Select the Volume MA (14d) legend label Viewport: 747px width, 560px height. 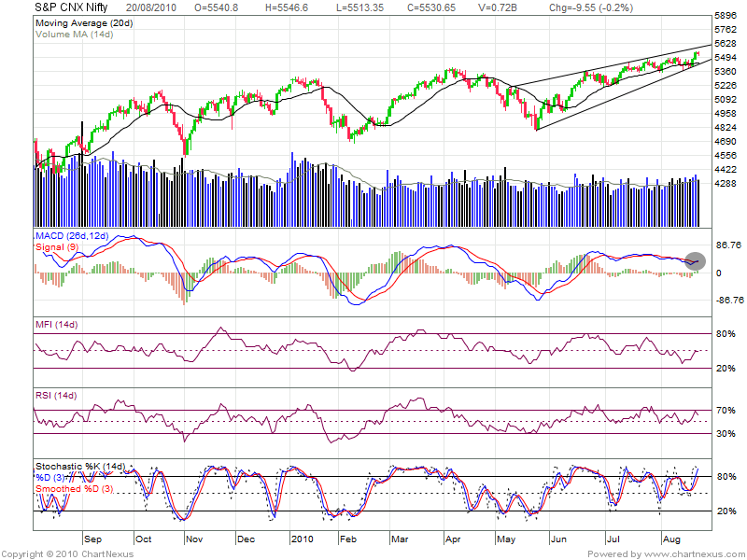[73, 34]
